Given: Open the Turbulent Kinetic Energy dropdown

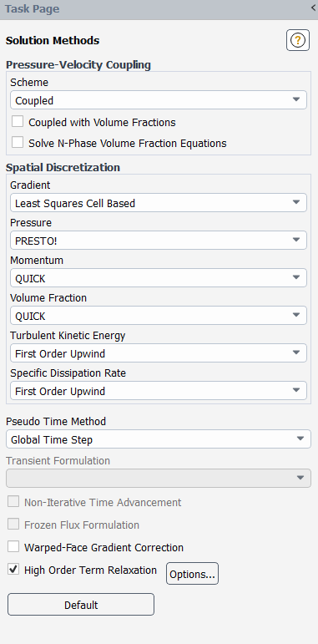Looking at the screenshot, I should 159,353.
